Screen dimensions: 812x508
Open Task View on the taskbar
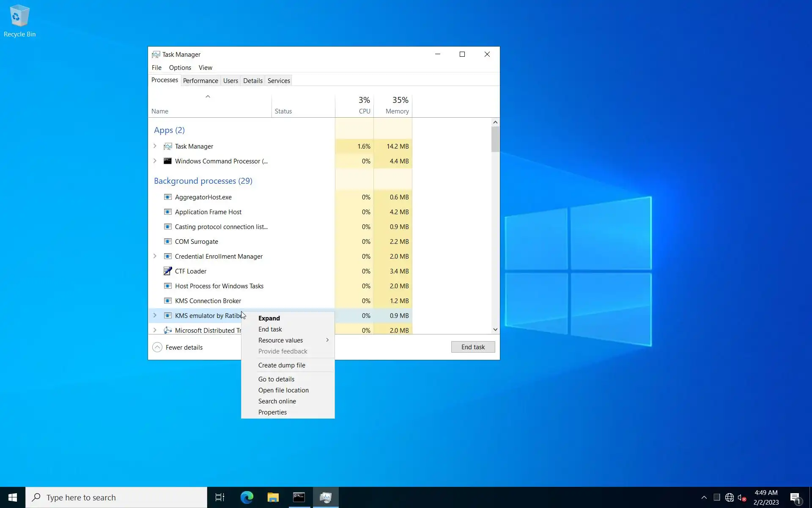click(220, 497)
